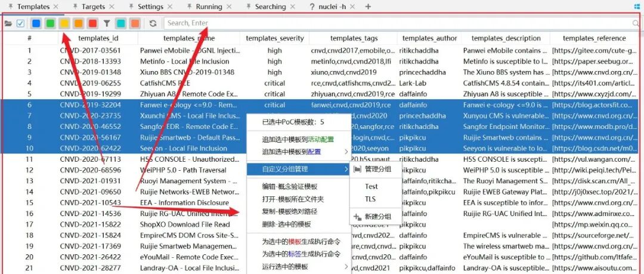
Task: Sort by templates_id column header
Action: pos(98,38)
